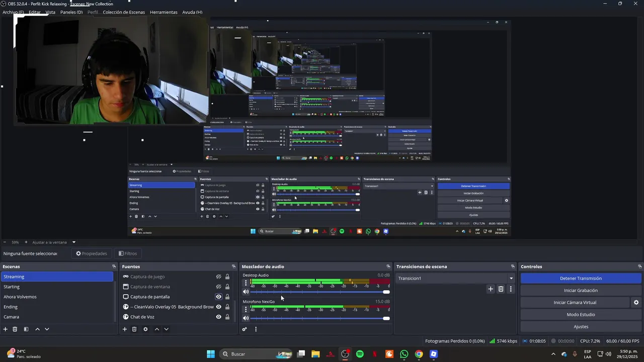The height and width of the screenshot is (362, 644).
Task: Show hidden system tray icons chevron
Action: pyautogui.click(x=553, y=354)
